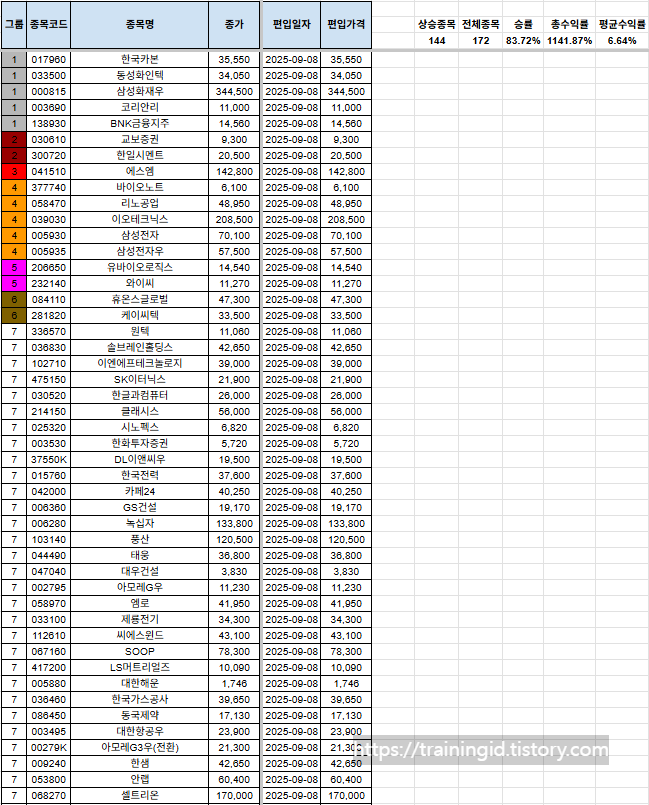Select the 전체종목 header cell
The width and height of the screenshot is (649, 805).
(x=481, y=24)
